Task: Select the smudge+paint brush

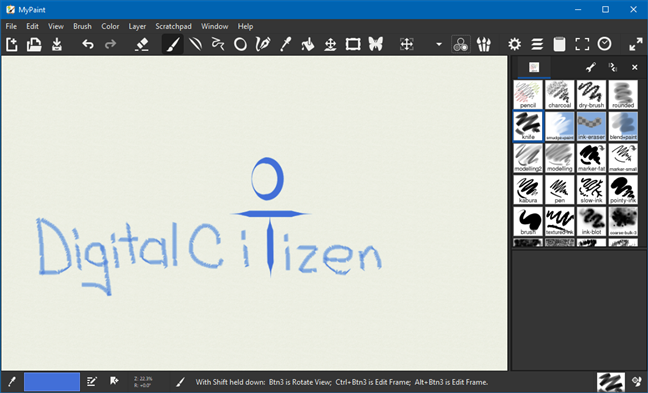Action: (560, 126)
